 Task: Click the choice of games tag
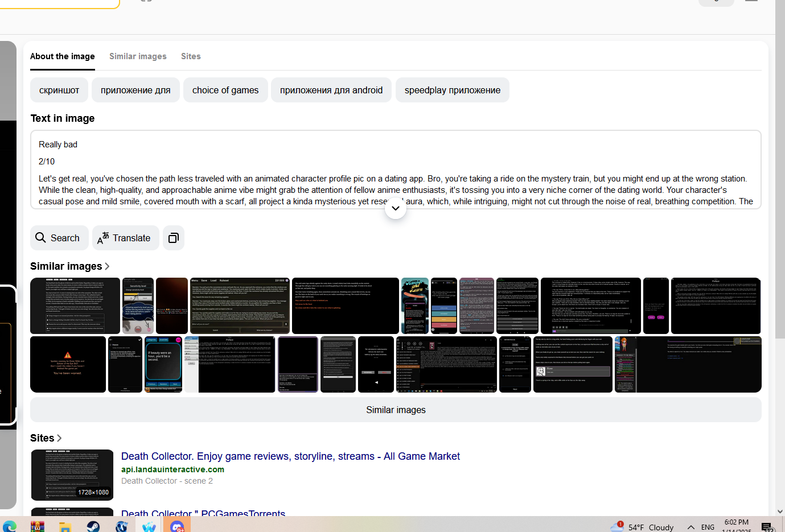tap(225, 90)
